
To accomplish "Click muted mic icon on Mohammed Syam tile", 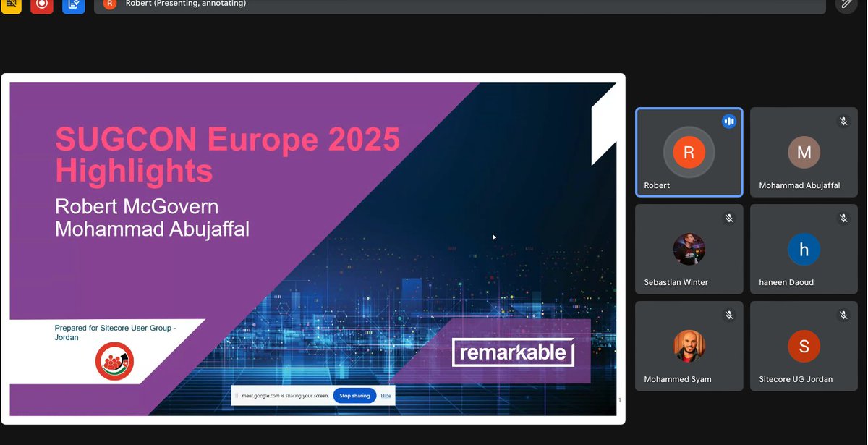I will pyautogui.click(x=729, y=315).
